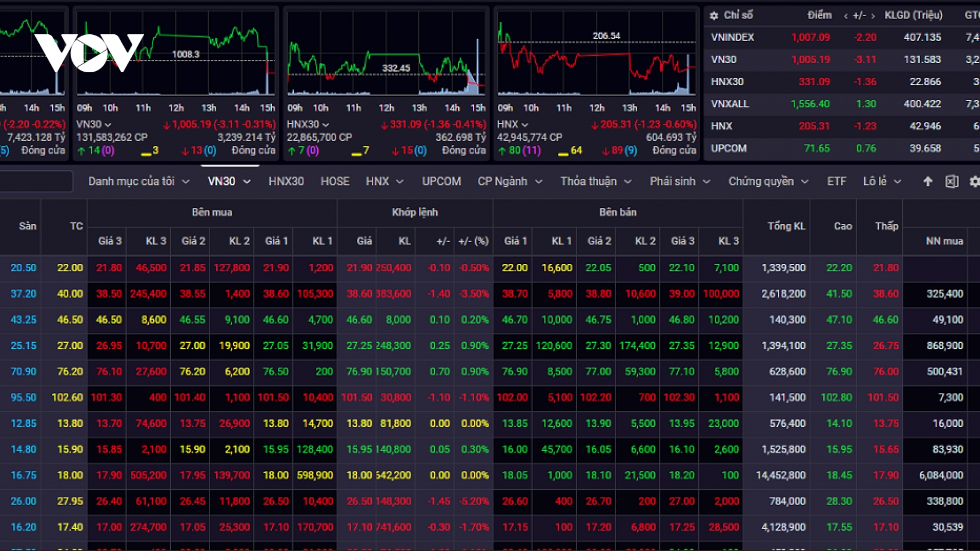This screenshot has height=551, width=980.
Task: Click the +/- (%) column header
Action: [473, 241]
